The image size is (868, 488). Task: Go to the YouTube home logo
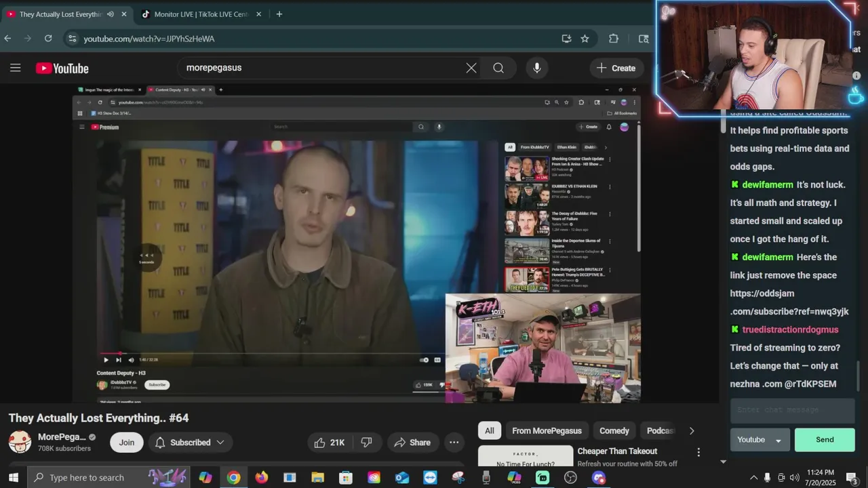tap(62, 68)
